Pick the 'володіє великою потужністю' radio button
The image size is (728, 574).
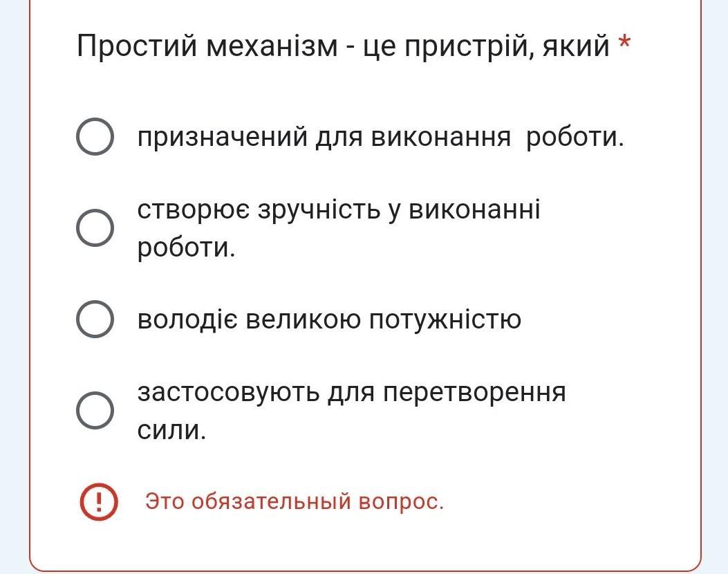click(x=95, y=319)
